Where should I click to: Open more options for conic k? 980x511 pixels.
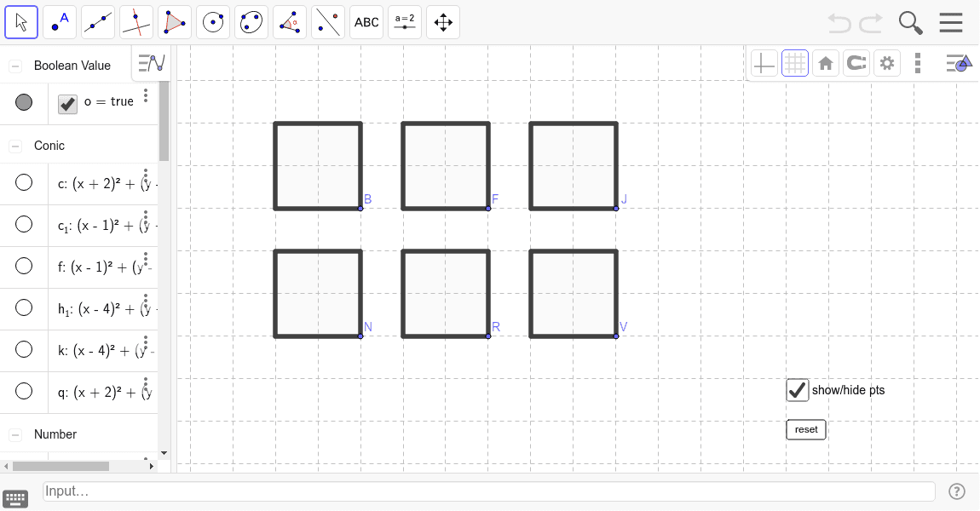click(146, 342)
